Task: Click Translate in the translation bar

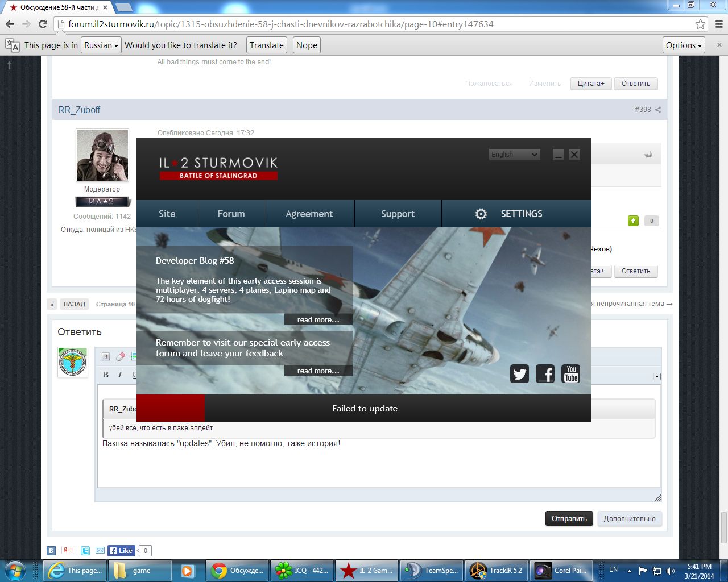Action: (x=267, y=45)
